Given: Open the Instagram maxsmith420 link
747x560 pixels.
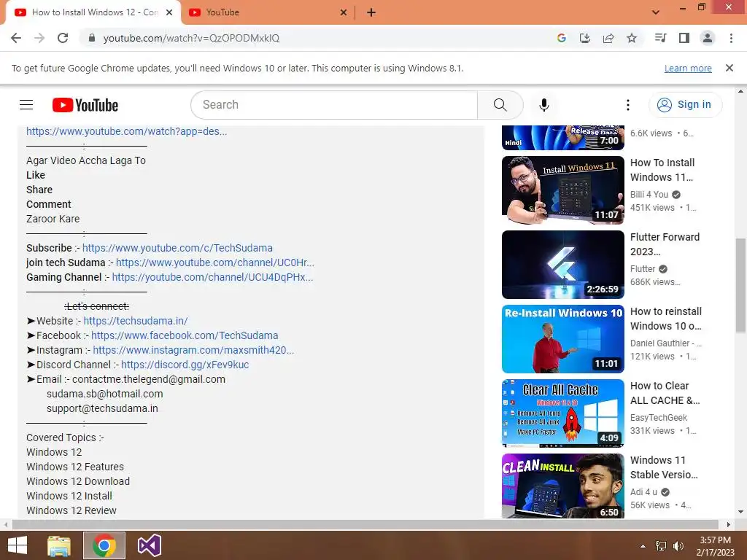Looking at the screenshot, I should 193,350.
